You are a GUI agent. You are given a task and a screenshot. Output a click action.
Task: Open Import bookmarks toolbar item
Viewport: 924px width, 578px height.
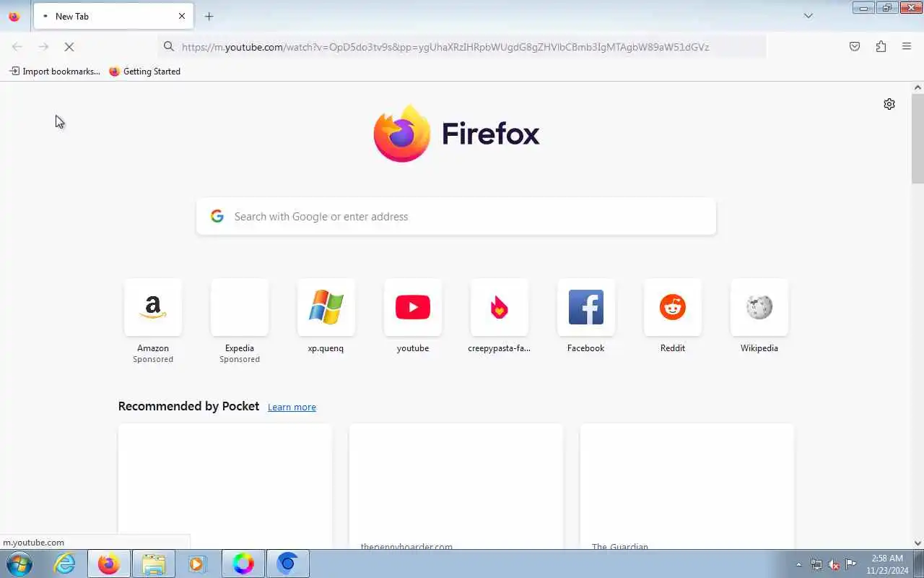coord(55,71)
